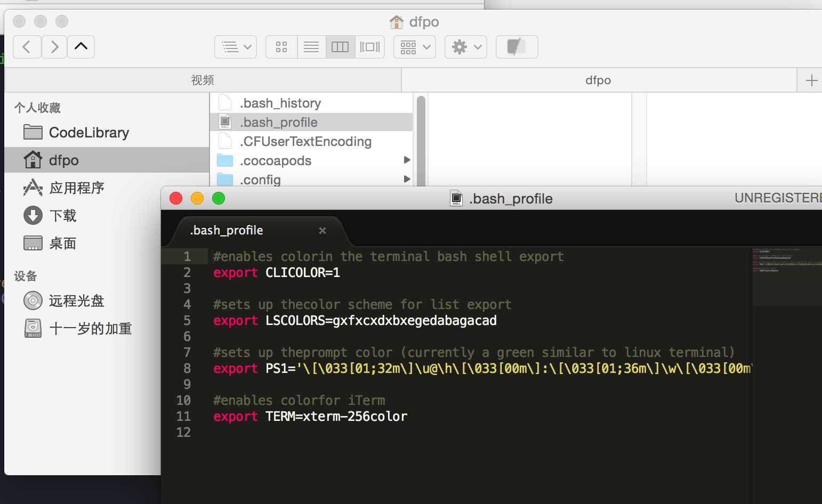Image resolution: width=822 pixels, height=504 pixels.
Task: Select the .bash_profile file in Finder
Action: (x=311, y=122)
